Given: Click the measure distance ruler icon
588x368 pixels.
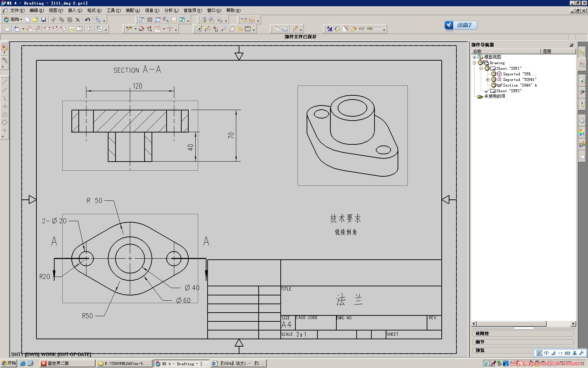Looking at the screenshot, I should 244,20.
